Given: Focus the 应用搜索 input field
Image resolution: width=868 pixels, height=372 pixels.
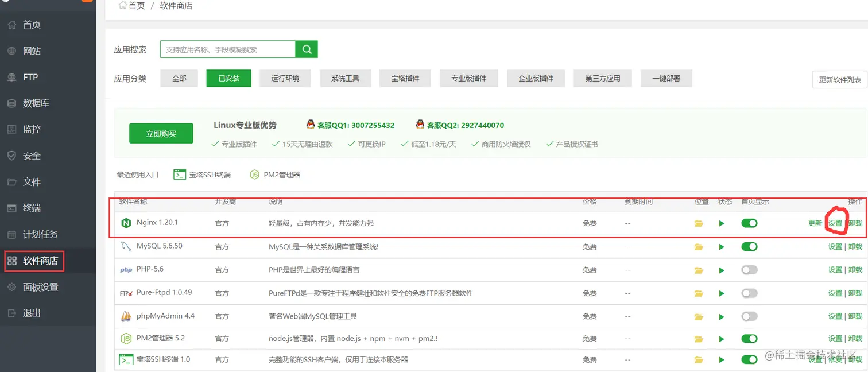Looking at the screenshot, I should click(228, 49).
